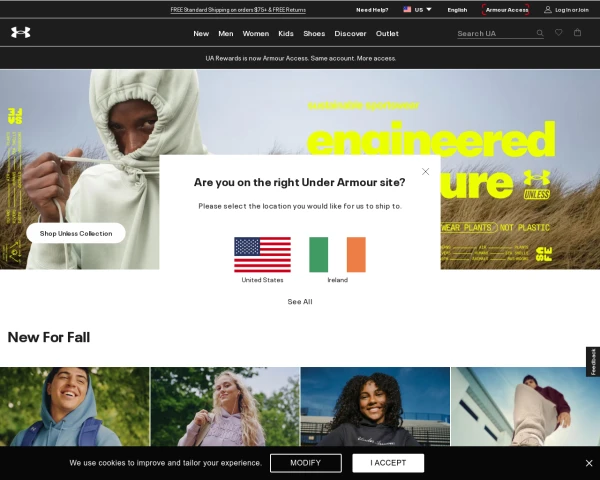Open the Men menu

pos(226,34)
